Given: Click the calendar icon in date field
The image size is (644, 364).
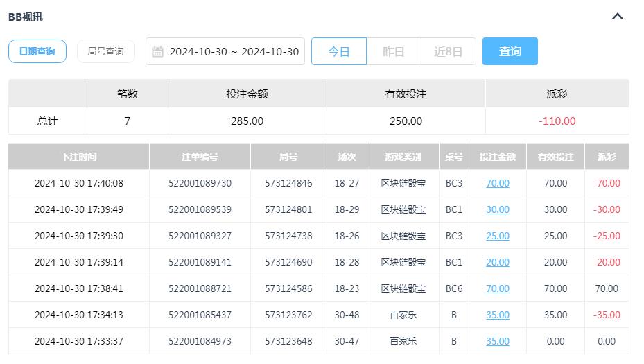Looking at the screenshot, I should pos(157,52).
